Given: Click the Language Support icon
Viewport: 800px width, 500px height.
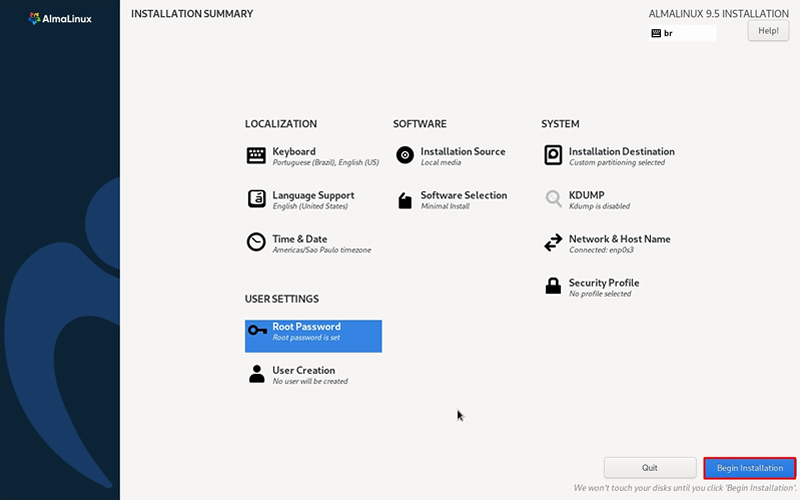Looking at the screenshot, I should 256,199.
